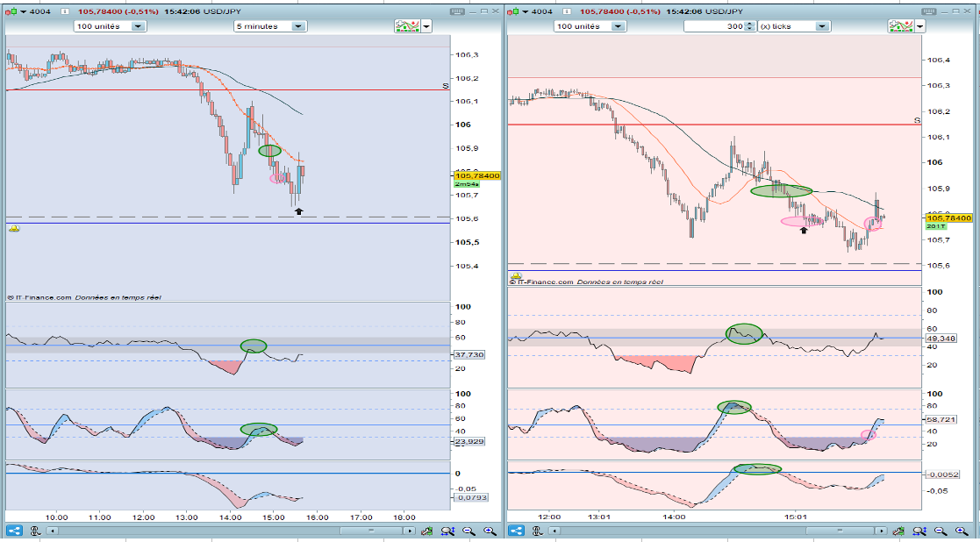Zoom out with the minus magnifier in the left chart
Screen dimensions: 980x542
[469, 531]
